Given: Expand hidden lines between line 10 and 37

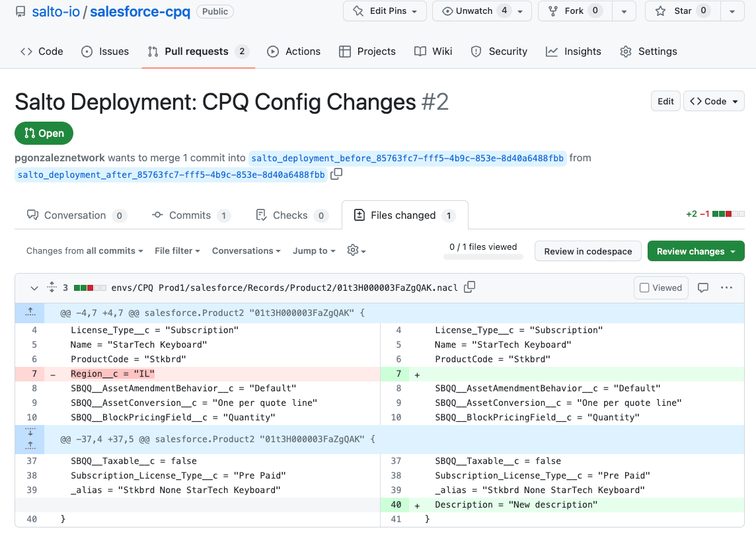Looking at the screenshot, I should [30, 440].
